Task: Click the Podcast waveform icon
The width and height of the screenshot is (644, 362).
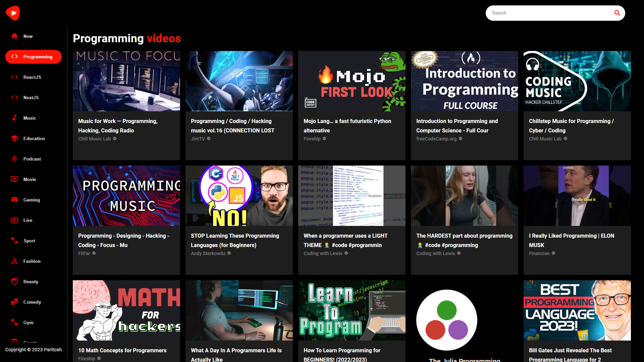Action: (14, 159)
